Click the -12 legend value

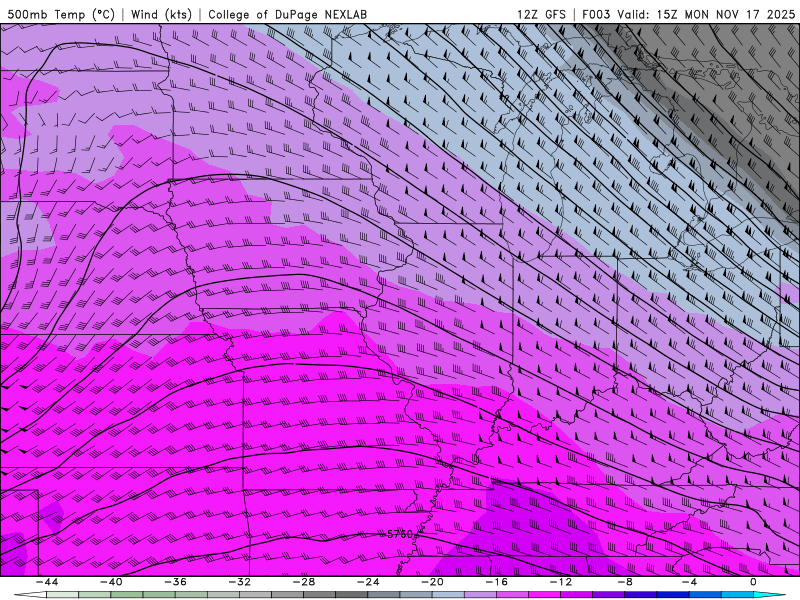tap(561, 582)
